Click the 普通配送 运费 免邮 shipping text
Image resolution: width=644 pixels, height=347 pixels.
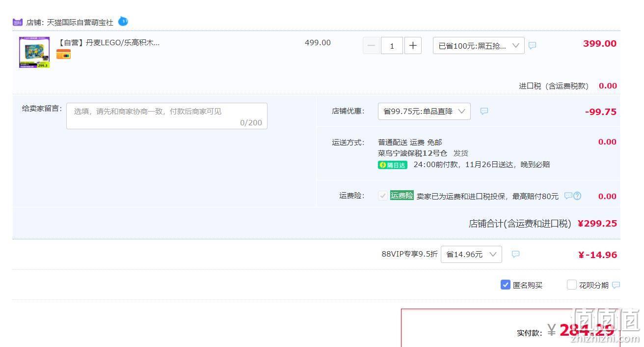(x=410, y=142)
